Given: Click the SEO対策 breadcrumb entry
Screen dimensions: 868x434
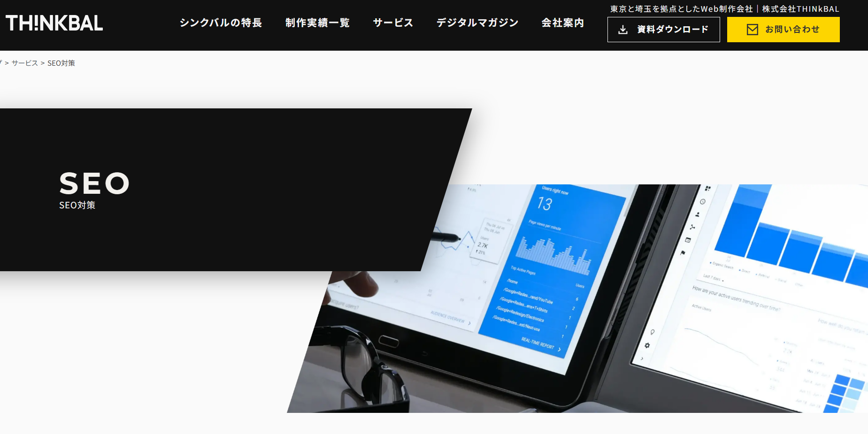Looking at the screenshot, I should tap(61, 62).
